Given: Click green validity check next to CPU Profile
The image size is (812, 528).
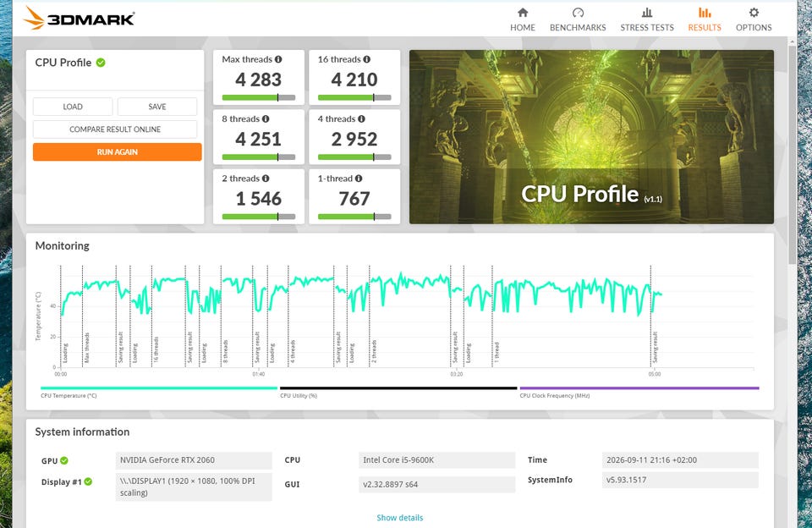Looking at the screenshot, I should (x=101, y=63).
